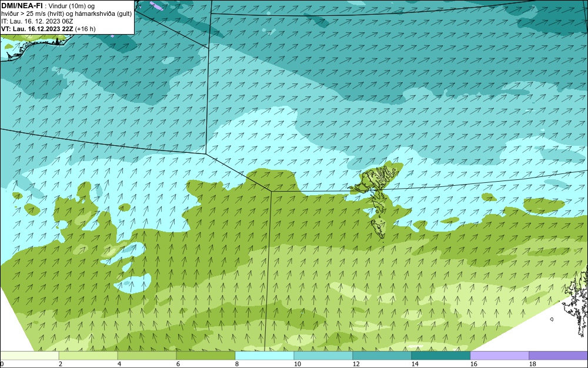The width and height of the screenshot is (588, 368).
Task: Click the purple swatch above 18 m/s
Action: click(x=559, y=356)
